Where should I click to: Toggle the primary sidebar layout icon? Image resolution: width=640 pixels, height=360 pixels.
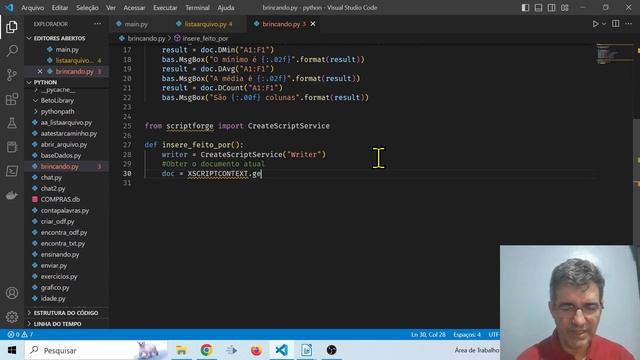click(525, 8)
